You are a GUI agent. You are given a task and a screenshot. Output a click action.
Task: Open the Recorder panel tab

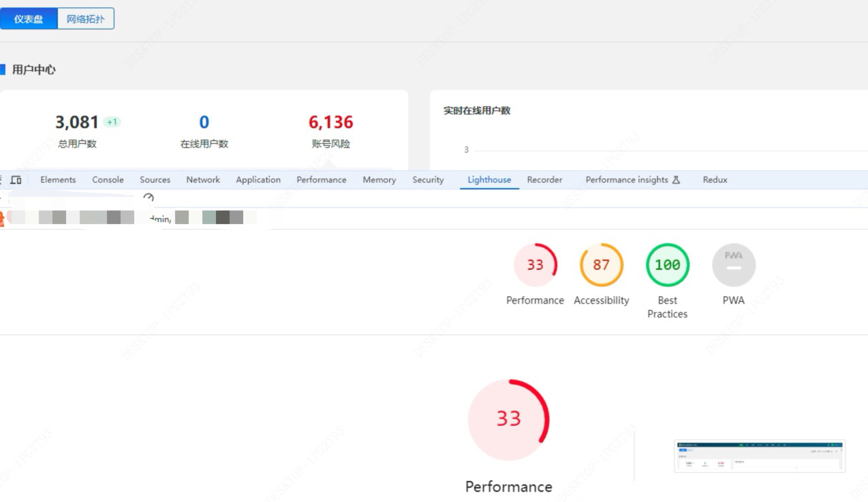(x=544, y=180)
